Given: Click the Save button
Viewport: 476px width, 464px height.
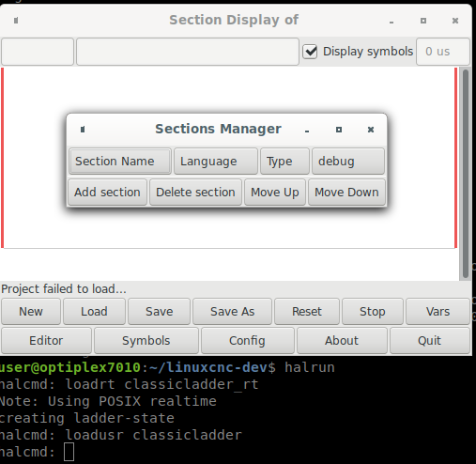Looking at the screenshot, I should point(159,312).
